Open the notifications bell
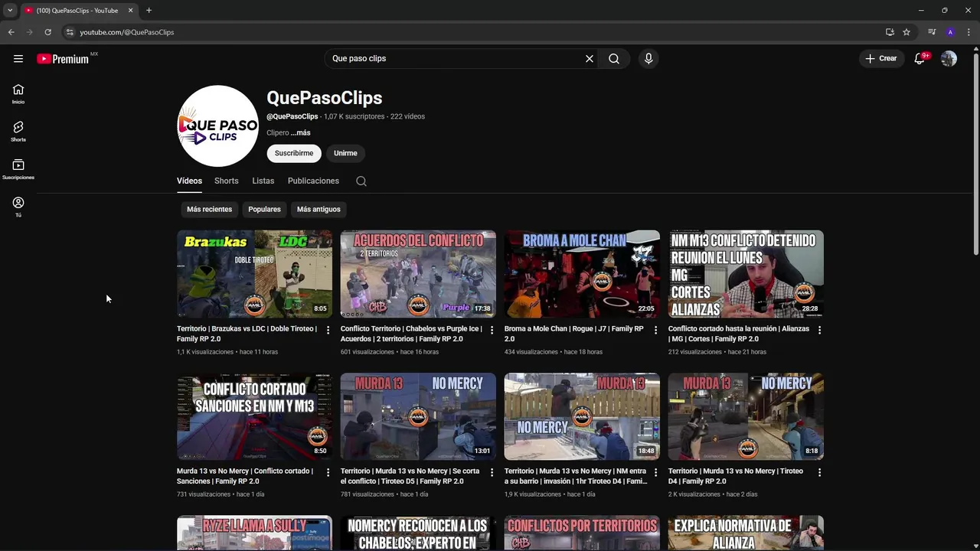The image size is (980, 551). click(920, 59)
